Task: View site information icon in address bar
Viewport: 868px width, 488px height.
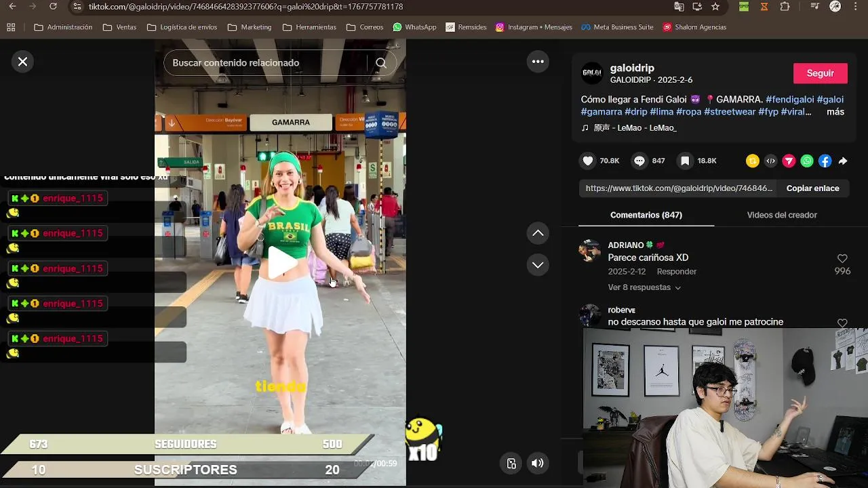Action: 77,7
